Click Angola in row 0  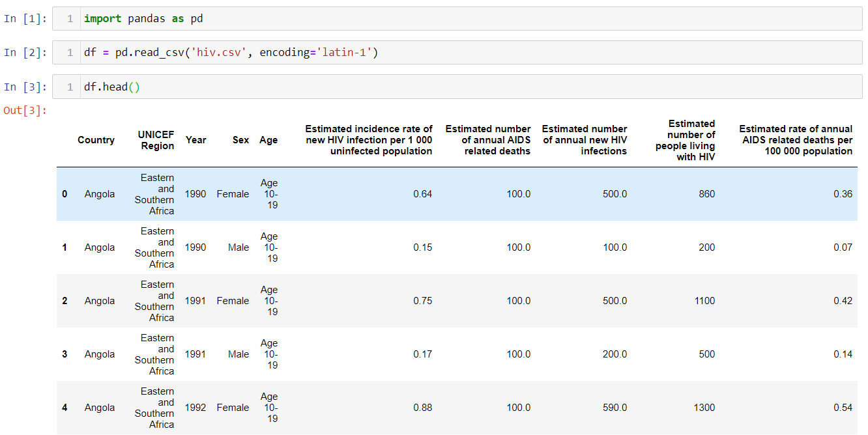(x=100, y=194)
